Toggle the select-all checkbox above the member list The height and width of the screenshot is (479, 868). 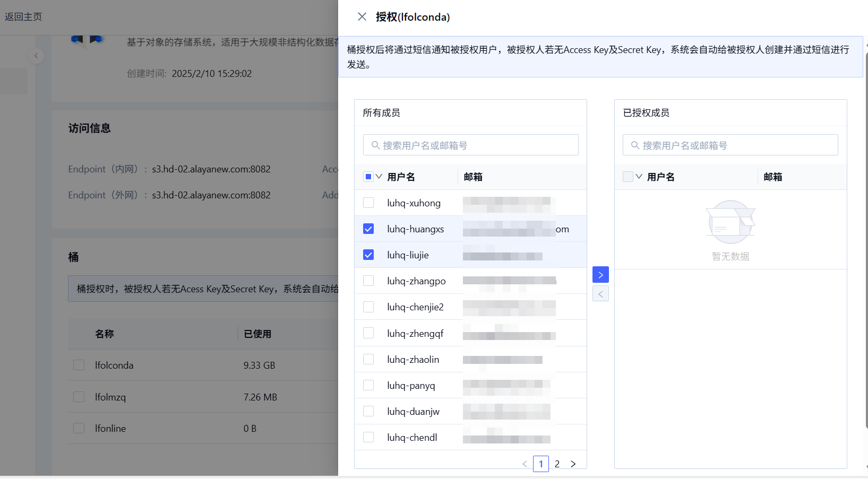point(367,176)
